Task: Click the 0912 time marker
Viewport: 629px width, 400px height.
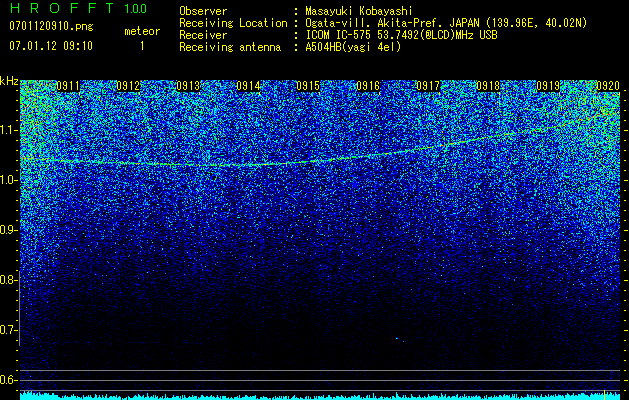Action: [x=128, y=86]
